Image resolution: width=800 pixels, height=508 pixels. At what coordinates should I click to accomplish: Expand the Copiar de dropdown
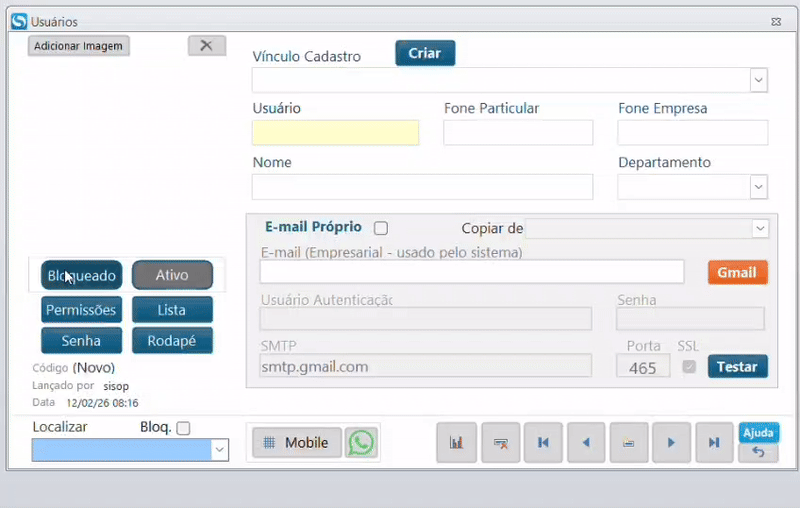tap(759, 228)
